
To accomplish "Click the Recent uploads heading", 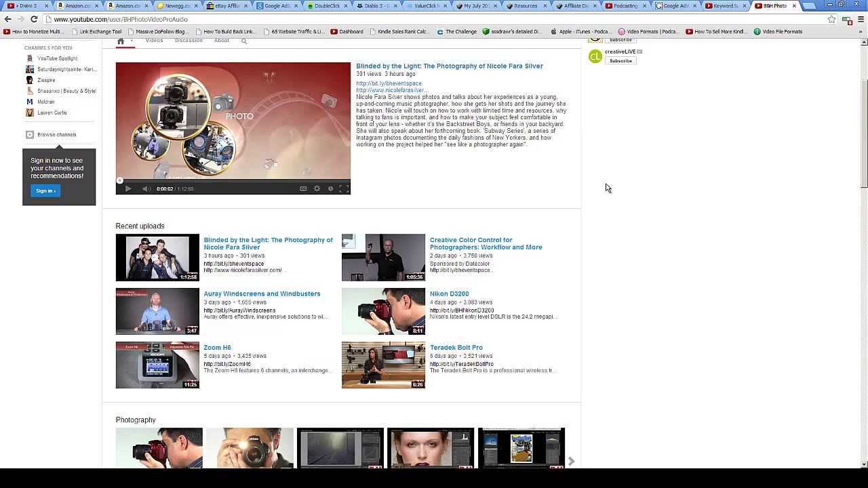I will [140, 226].
